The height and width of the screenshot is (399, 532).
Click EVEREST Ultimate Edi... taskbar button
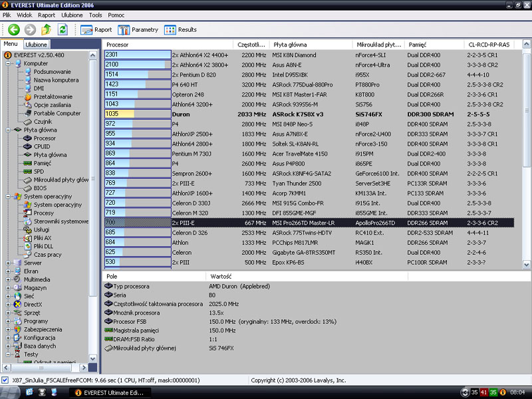pyautogui.click(x=110, y=392)
